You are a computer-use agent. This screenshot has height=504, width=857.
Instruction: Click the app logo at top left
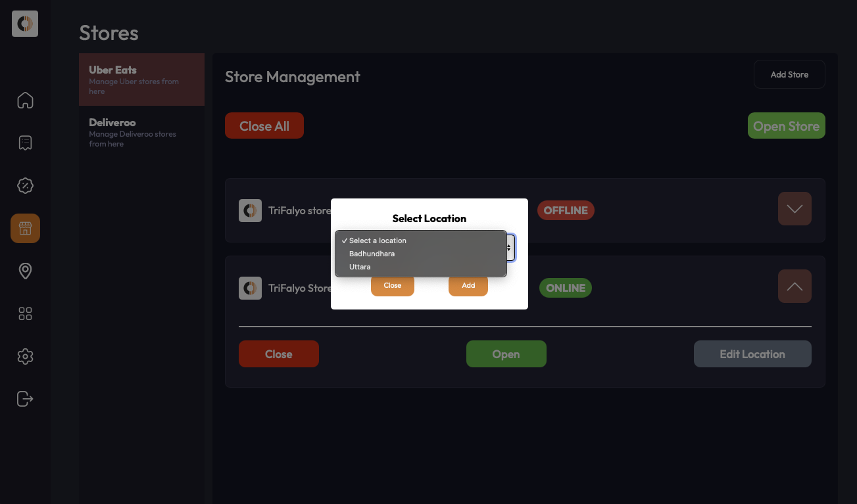pyautogui.click(x=25, y=24)
